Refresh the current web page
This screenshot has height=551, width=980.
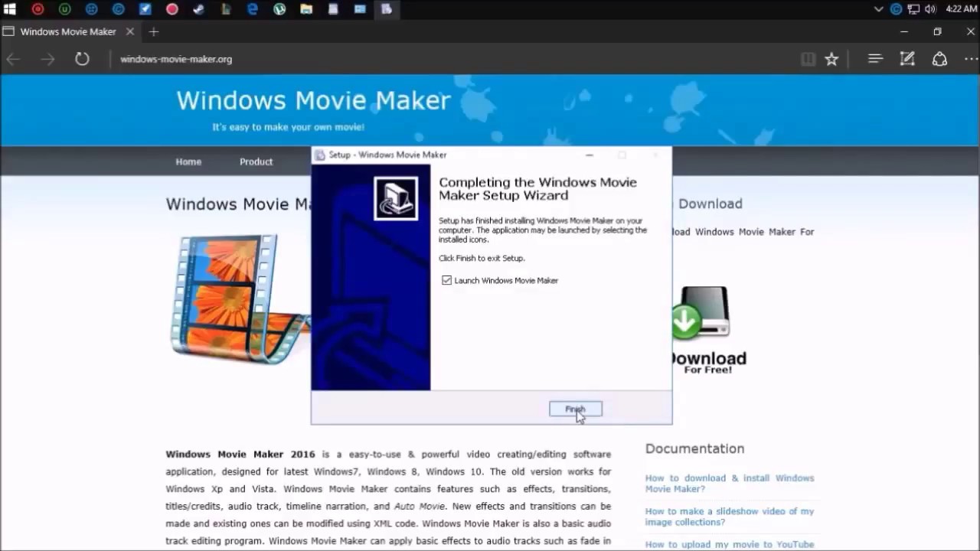[82, 59]
